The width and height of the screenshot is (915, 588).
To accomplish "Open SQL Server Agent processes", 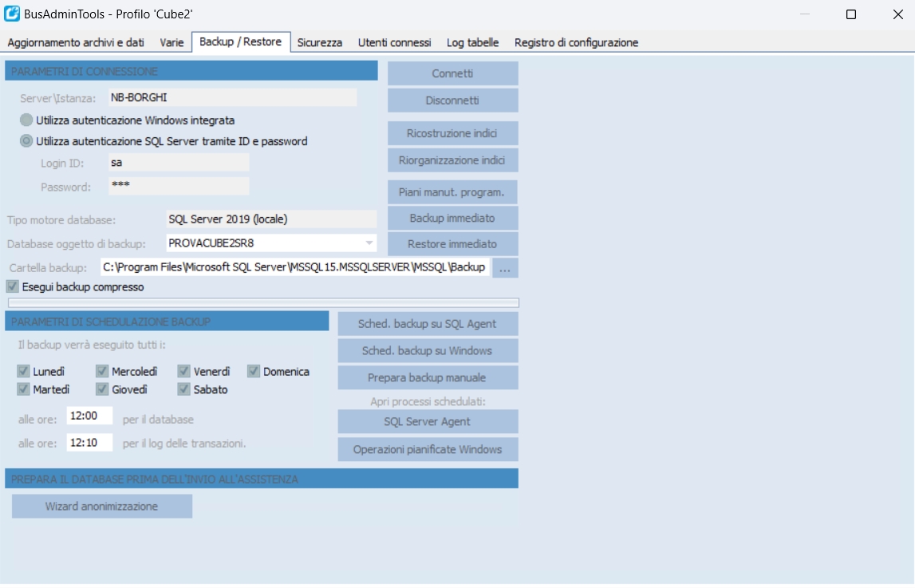I will (428, 421).
